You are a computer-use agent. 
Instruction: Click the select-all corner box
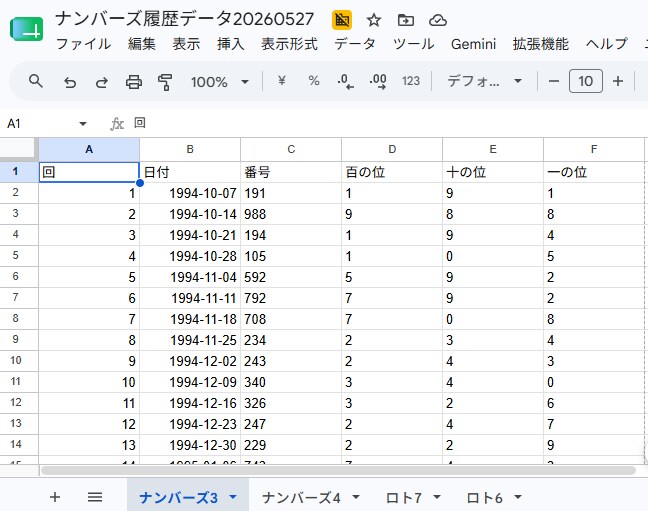point(19,149)
